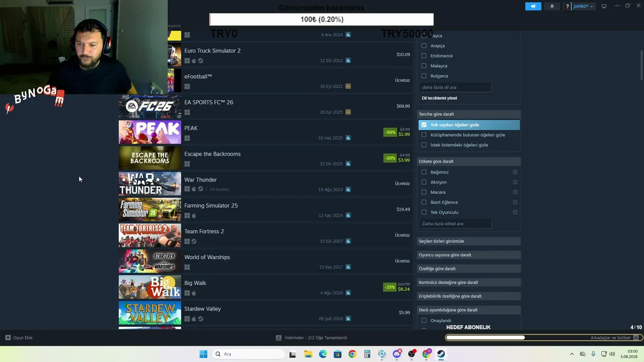
Task: Click review icon on War Thunder row
Action: [348, 190]
